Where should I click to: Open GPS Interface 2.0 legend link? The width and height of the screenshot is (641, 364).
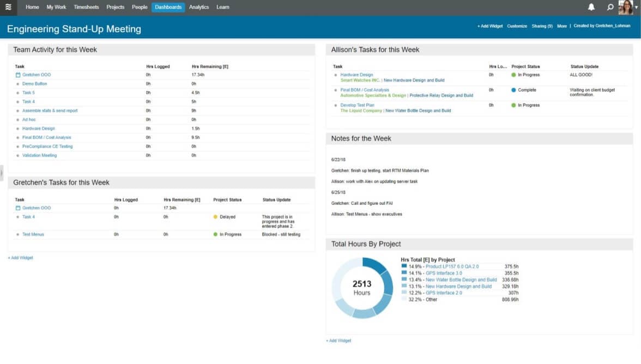click(x=444, y=293)
